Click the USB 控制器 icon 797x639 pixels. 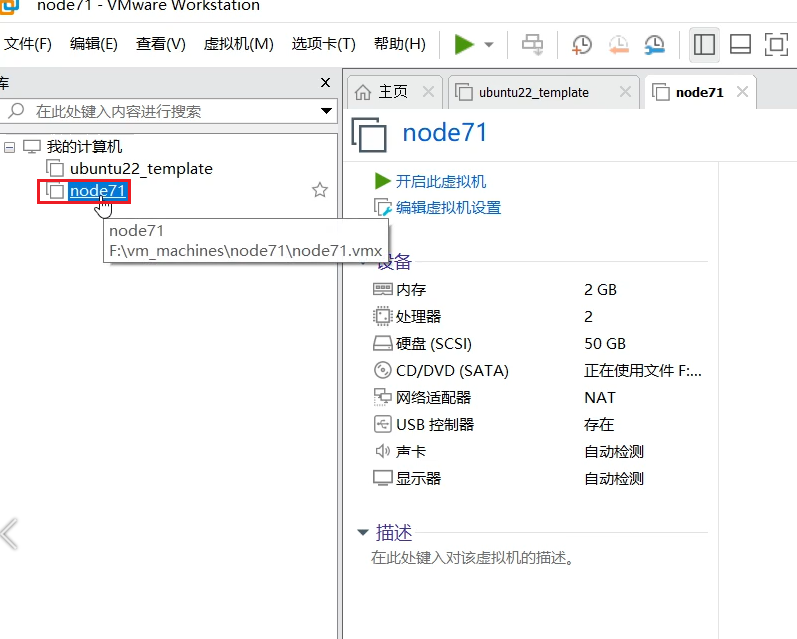pyautogui.click(x=382, y=424)
